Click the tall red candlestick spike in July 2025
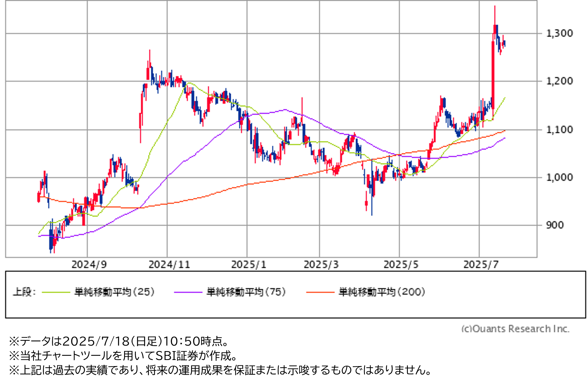Viewport: 588px width, 388px height. pyautogui.click(x=493, y=75)
